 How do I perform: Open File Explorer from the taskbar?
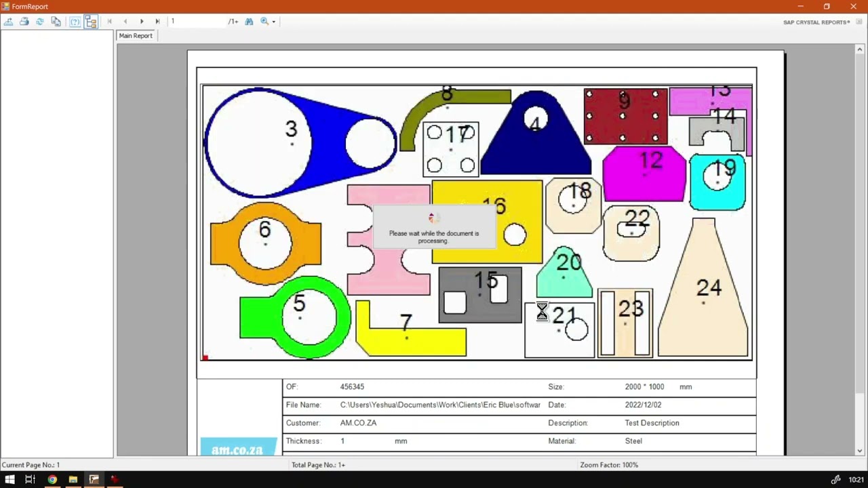(x=73, y=479)
